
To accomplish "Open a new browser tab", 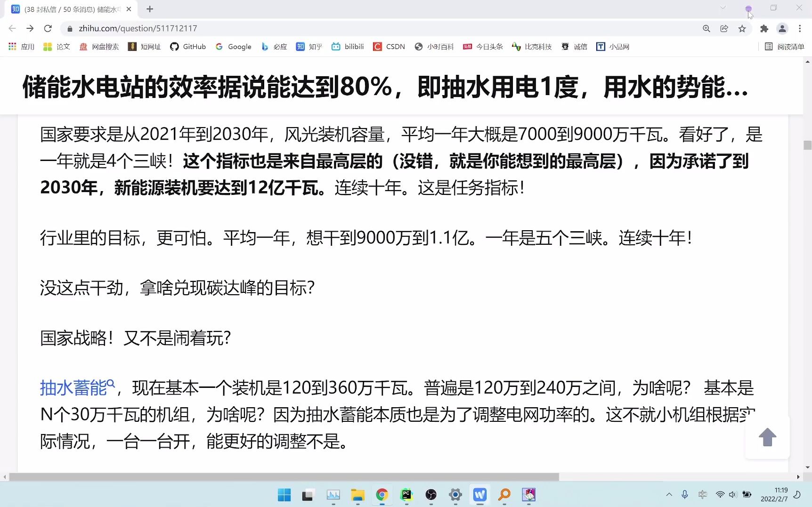I will (x=150, y=9).
